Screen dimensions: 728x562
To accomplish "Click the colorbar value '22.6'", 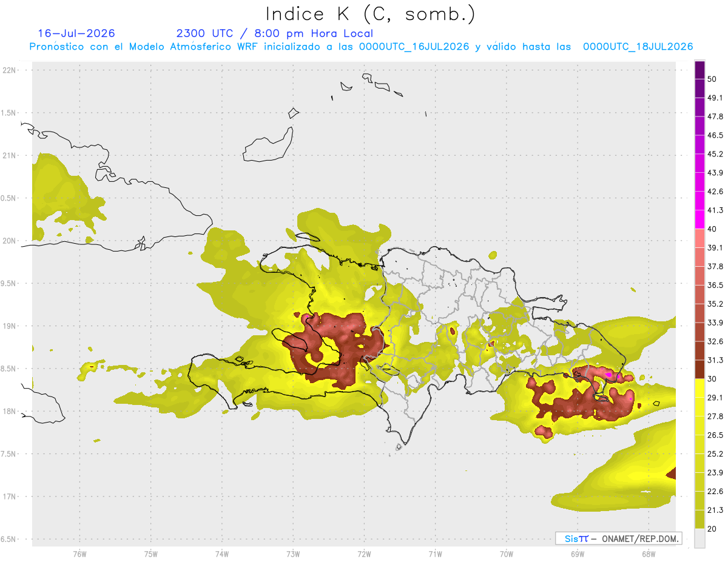I will pyautogui.click(x=715, y=492).
